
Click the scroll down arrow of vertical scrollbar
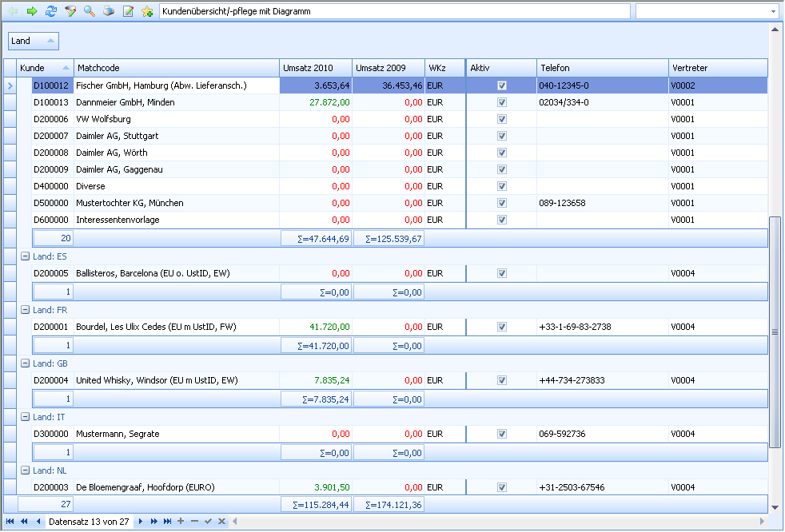[x=775, y=507]
